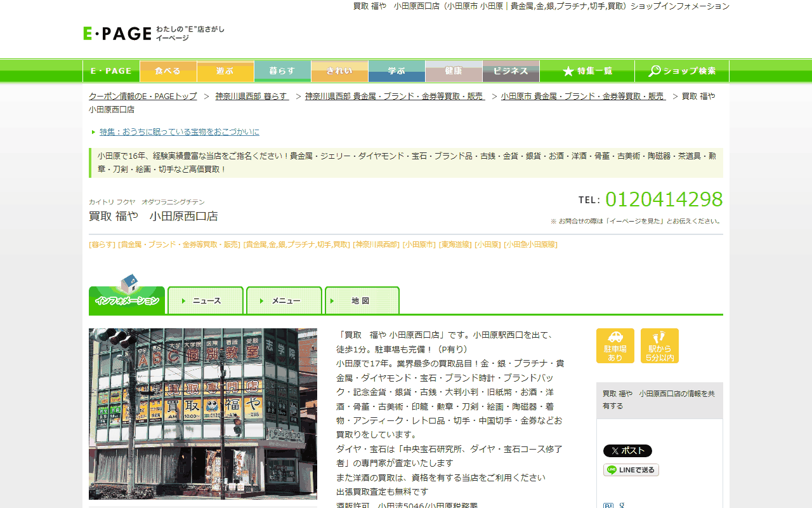This screenshot has width=812, height=508.
Task: Click the green banner text starting 小田原で16年
Action: point(406,163)
